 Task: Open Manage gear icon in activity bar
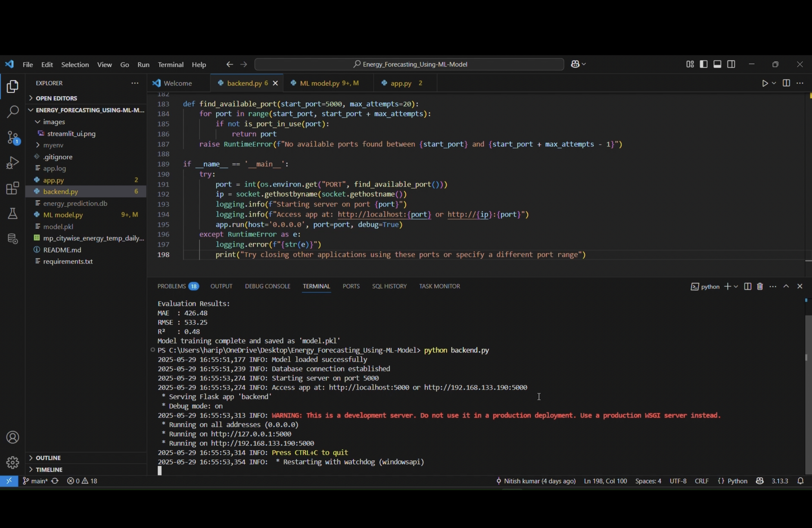coord(13,463)
